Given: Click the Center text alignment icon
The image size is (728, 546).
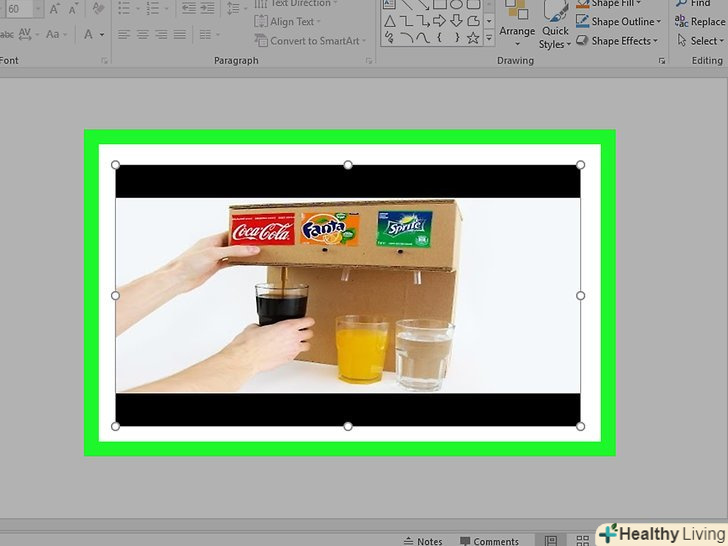Looking at the screenshot, I should [142, 35].
